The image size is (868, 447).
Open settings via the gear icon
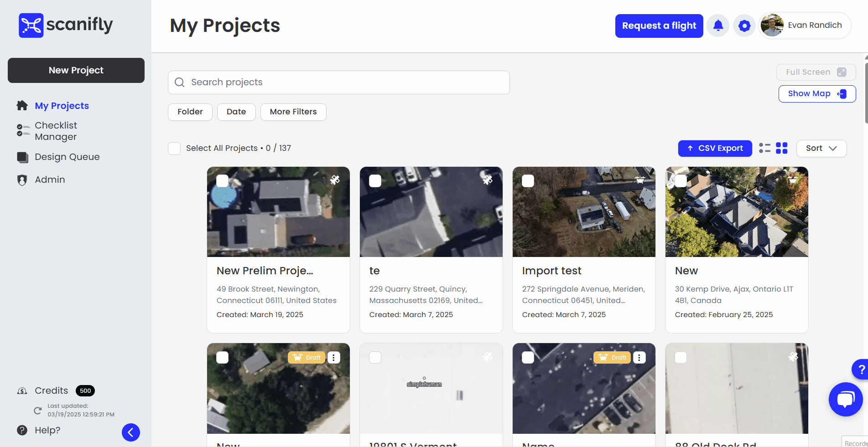744,26
